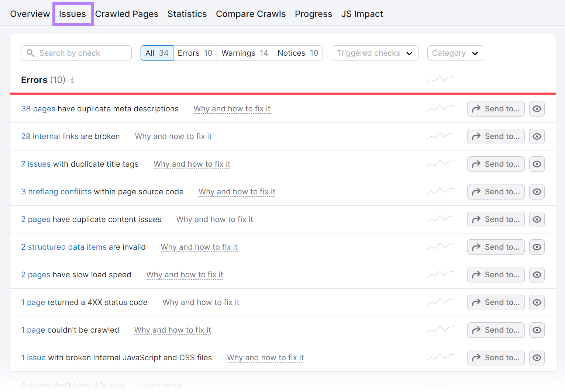Hide the couldn't-be-crawled issue using its eye icon
Viewport: 565px width, 392px height.
click(537, 330)
